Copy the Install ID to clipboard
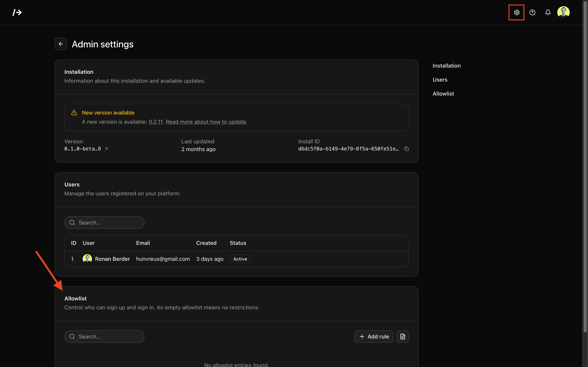This screenshot has width=588, height=367. (x=407, y=149)
